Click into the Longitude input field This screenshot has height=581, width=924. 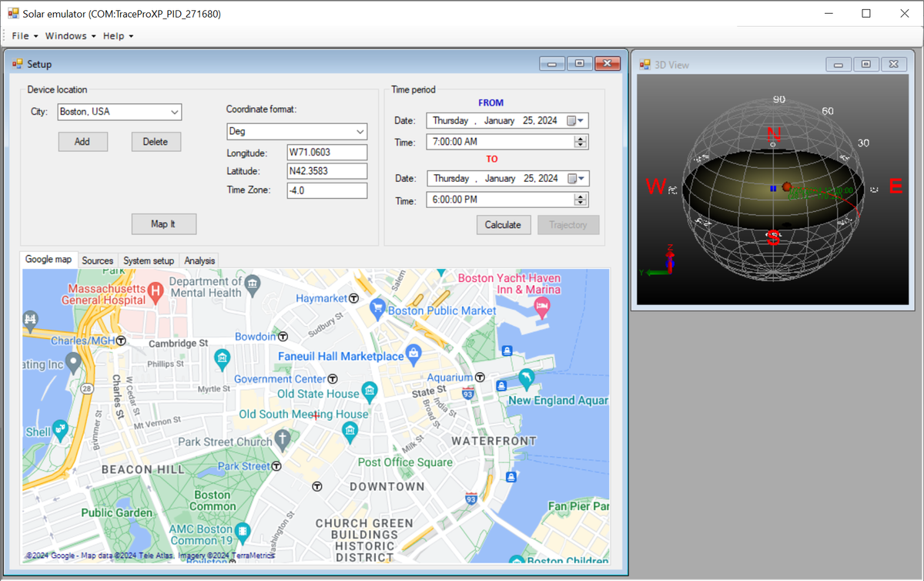326,153
